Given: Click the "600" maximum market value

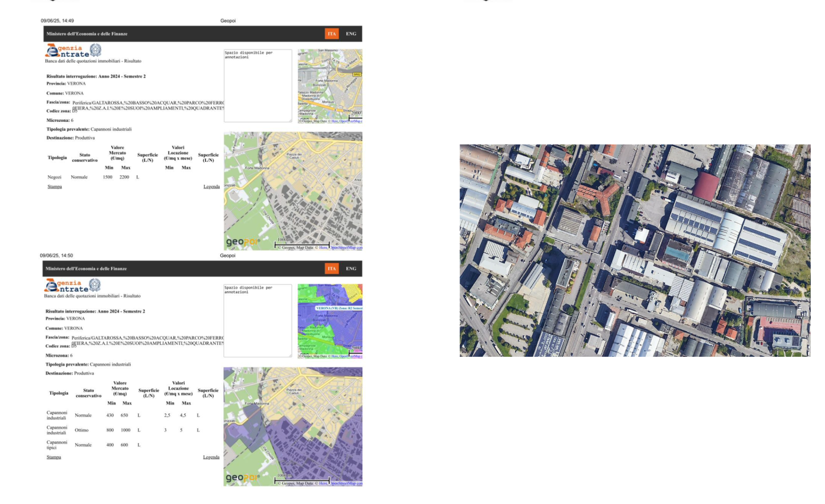Looking at the screenshot, I should [x=124, y=445].
